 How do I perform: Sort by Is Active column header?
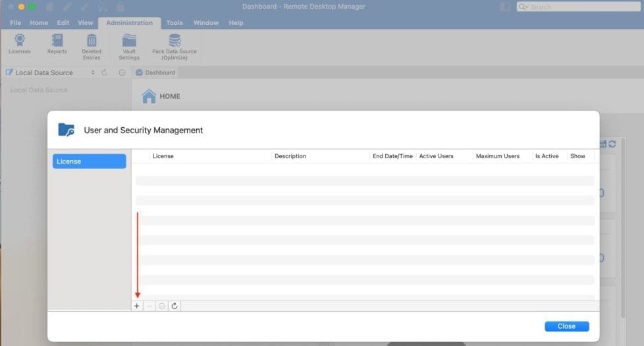pos(547,156)
